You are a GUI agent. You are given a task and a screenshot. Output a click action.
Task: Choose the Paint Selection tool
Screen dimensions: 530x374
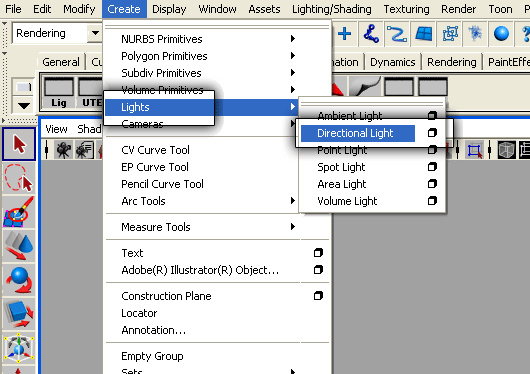[x=19, y=212]
